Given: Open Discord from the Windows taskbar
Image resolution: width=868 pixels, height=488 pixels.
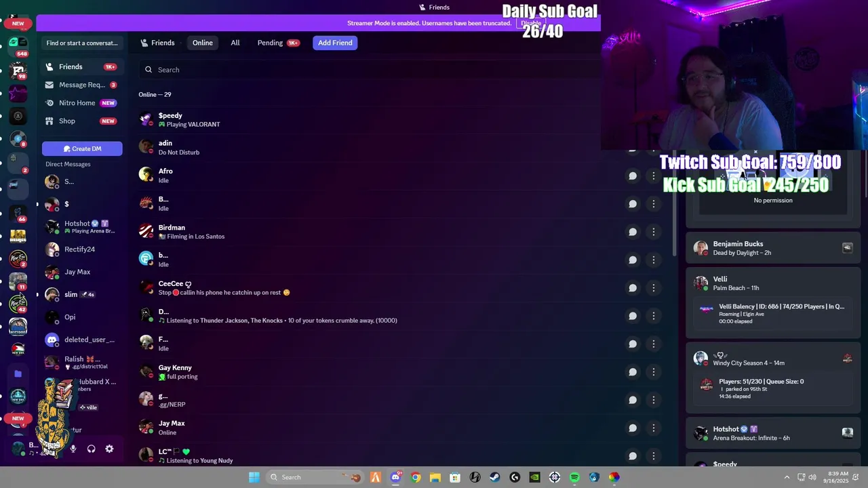Looking at the screenshot, I should point(395,477).
